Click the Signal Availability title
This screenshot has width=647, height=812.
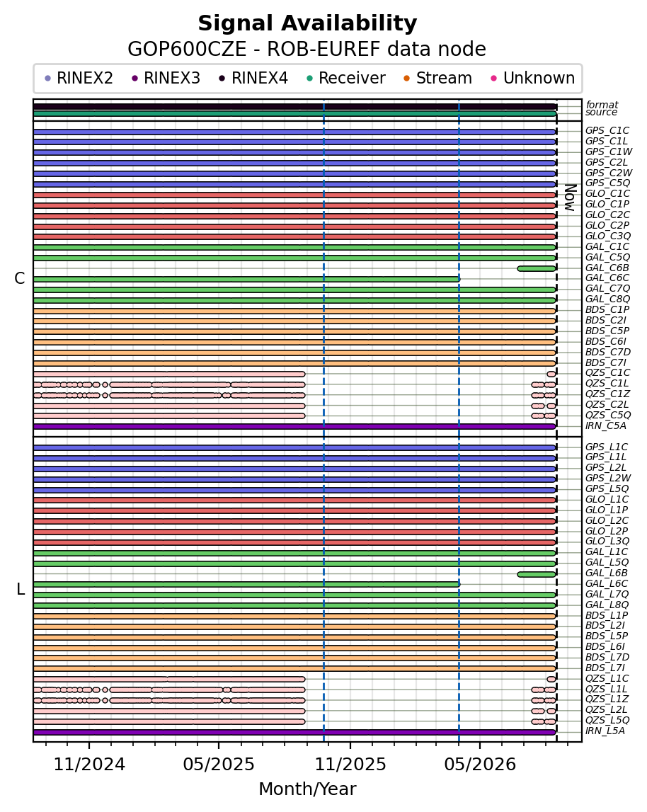(308, 24)
